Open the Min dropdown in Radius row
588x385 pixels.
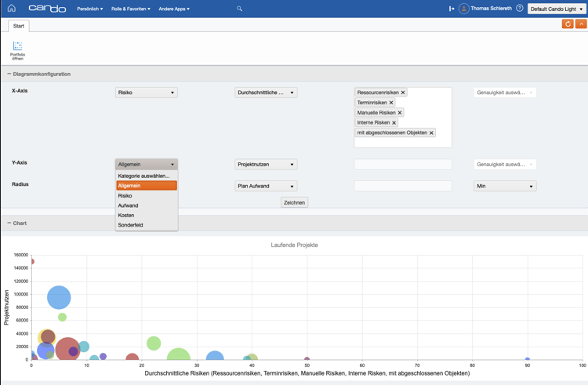[x=505, y=187]
